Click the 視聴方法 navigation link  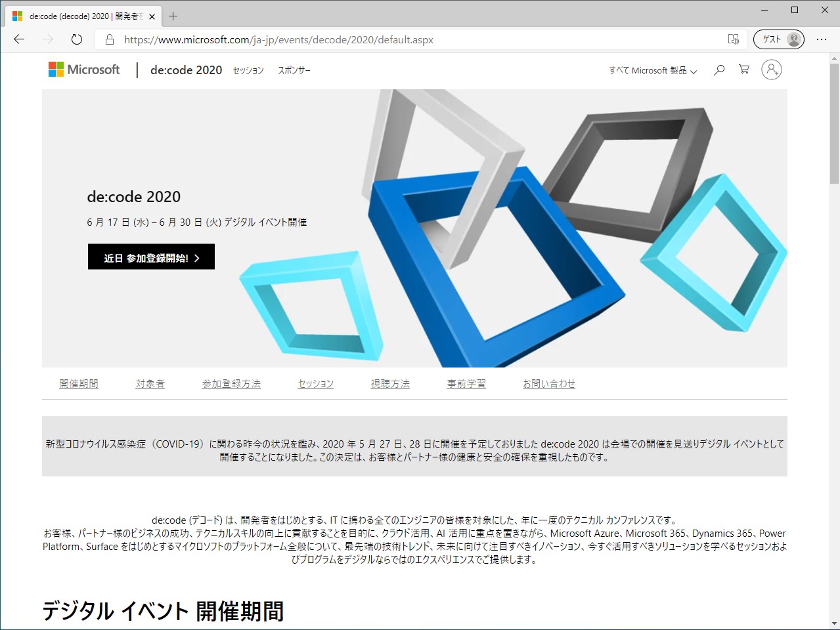tap(390, 383)
